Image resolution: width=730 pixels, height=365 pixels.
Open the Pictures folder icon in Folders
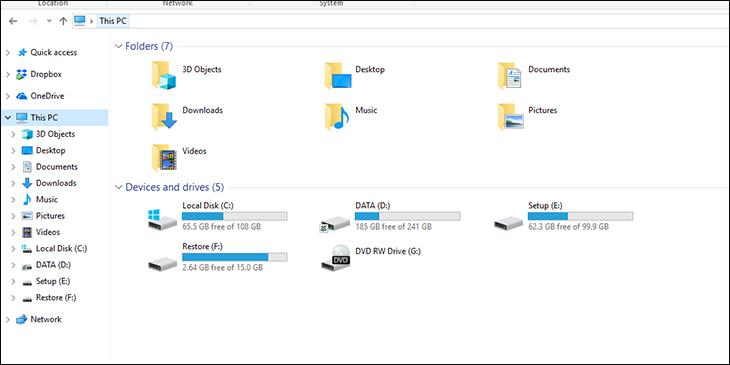tap(511, 116)
